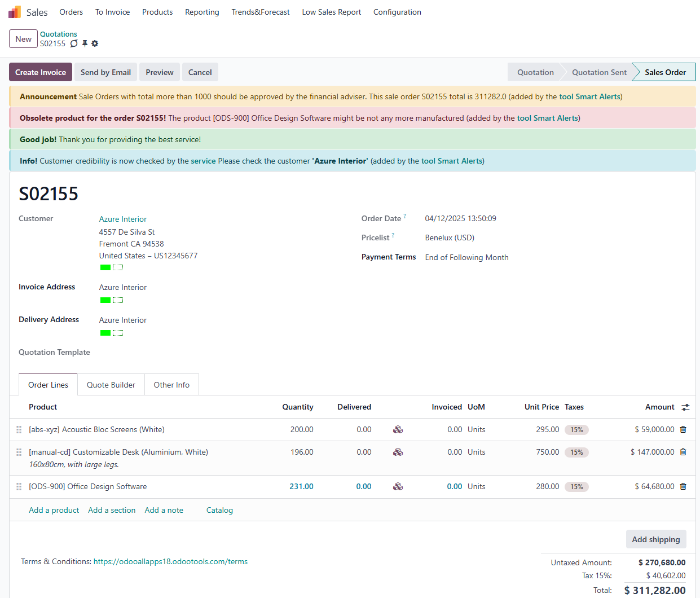
Task: Click the amount $ 59,000.00 cell
Action: pos(654,429)
